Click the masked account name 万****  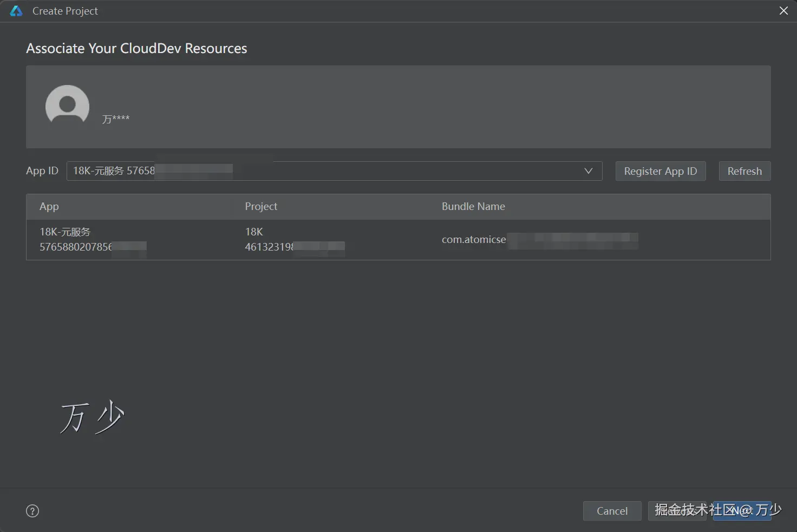point(116,119)
